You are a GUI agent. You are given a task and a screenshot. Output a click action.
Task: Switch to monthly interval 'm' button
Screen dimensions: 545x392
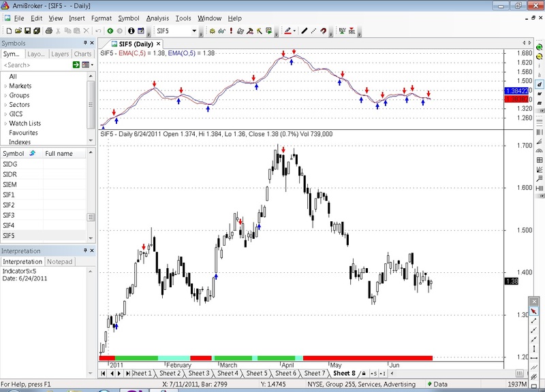(539, 103)
